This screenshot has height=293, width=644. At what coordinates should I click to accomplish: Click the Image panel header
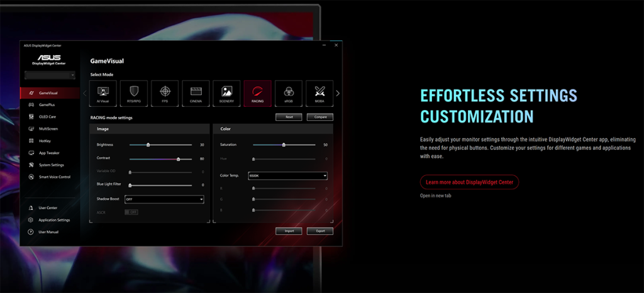[x=150, y=129]
